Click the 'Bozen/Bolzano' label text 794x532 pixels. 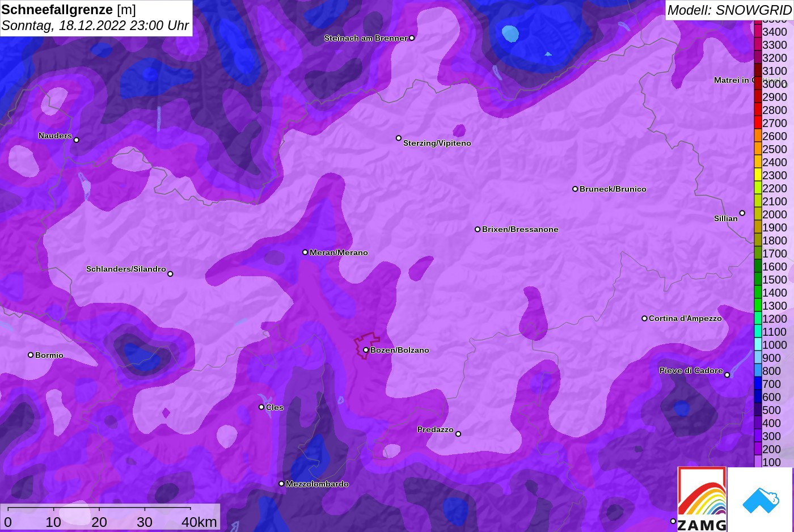coord(400,350)
